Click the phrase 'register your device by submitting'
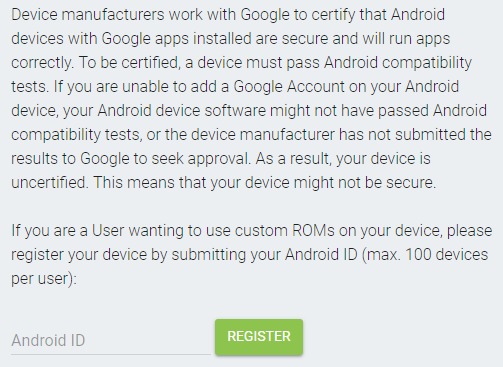This screenshot has height=367, width=503. tap(129, 255)
